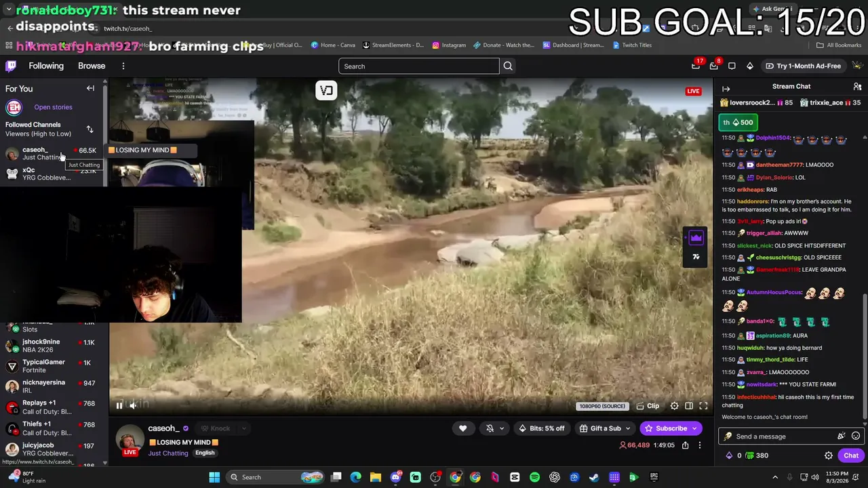Collapse the For You sidebar
Viewport: 868px width, 488px height.
point(90,88)
